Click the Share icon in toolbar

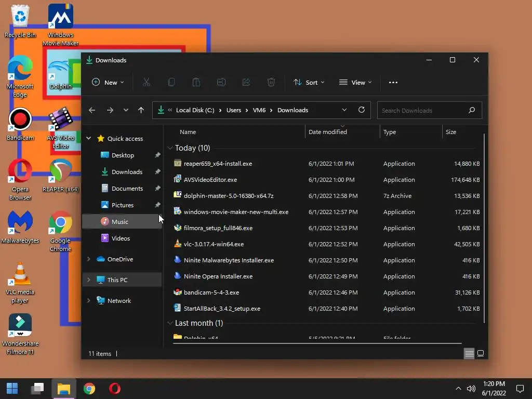pos(246,83)
